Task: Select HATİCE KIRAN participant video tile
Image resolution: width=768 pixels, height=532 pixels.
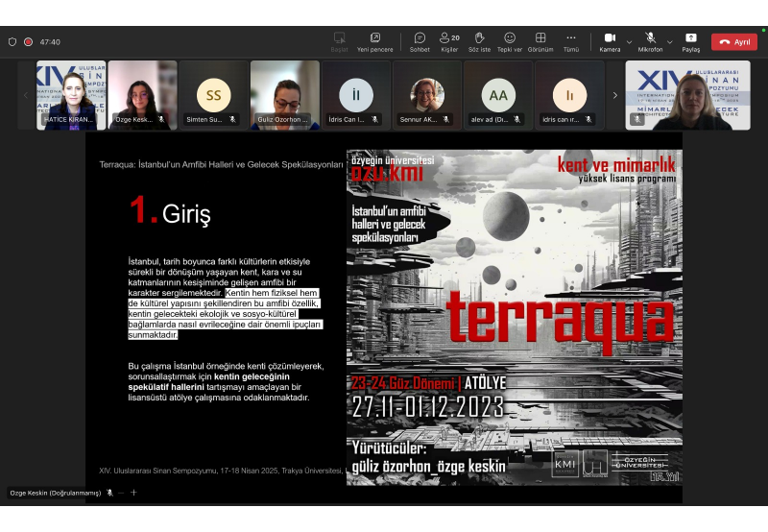Action: coord(71,95)
